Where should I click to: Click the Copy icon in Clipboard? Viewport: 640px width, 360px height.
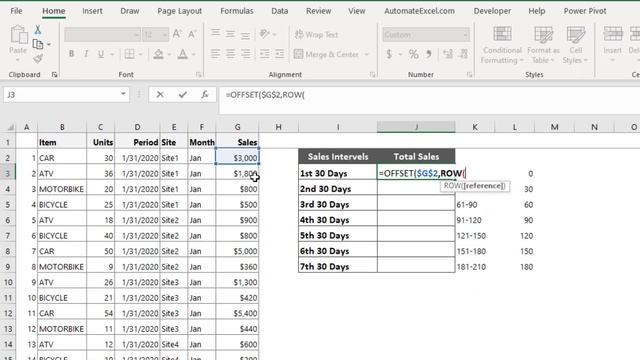click(38, 44)
